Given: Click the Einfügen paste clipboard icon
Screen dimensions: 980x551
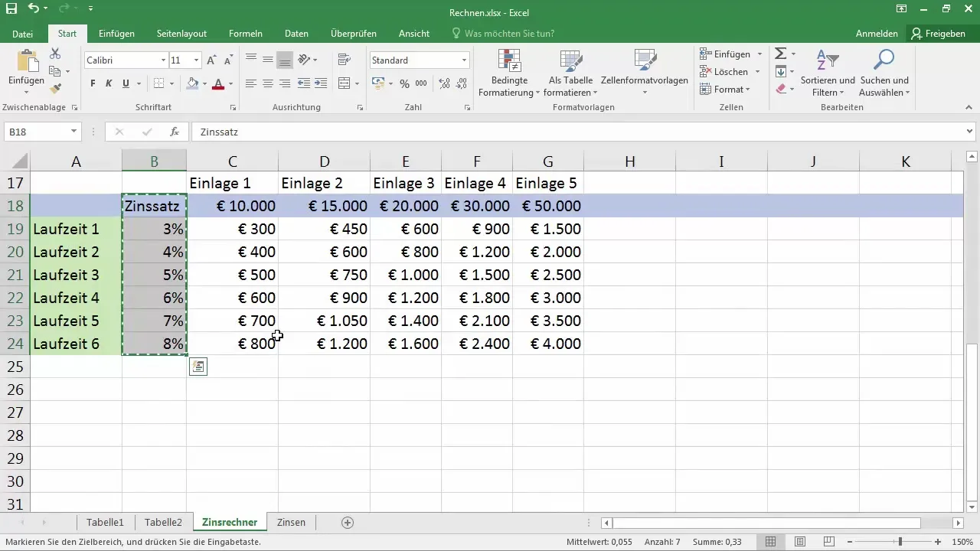Looking at the screenshot, I should pos(26,61).
